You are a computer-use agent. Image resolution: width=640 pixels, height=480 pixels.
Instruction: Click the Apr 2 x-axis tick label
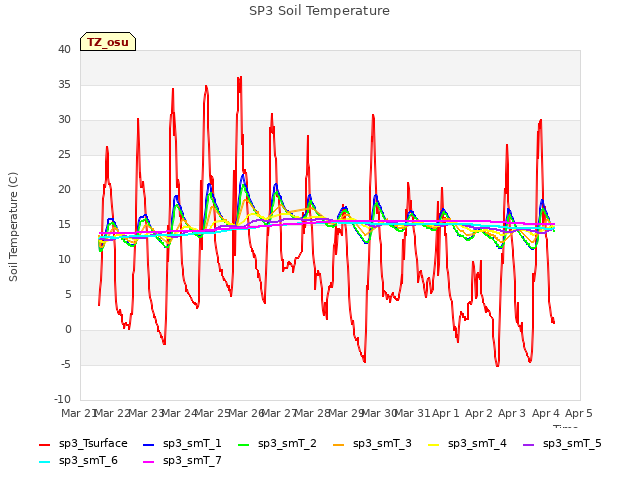479,413
